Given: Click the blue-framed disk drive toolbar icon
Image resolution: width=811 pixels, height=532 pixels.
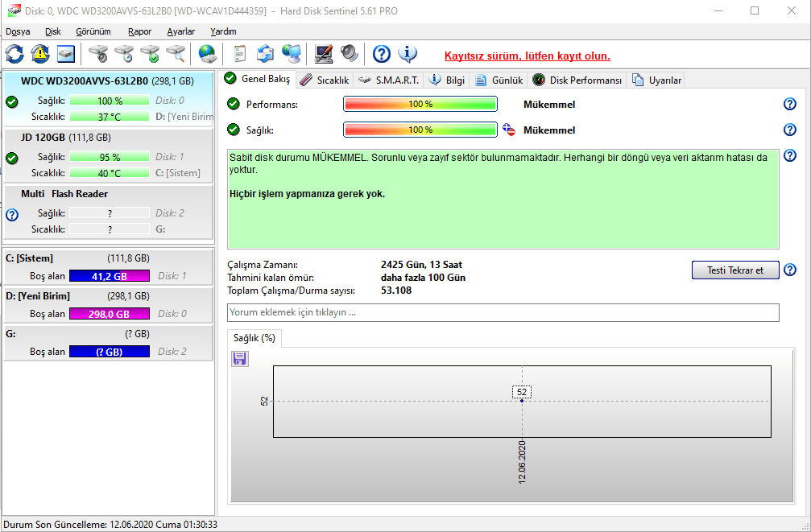Looking at the screenshot, I should [x=66, y=54].
